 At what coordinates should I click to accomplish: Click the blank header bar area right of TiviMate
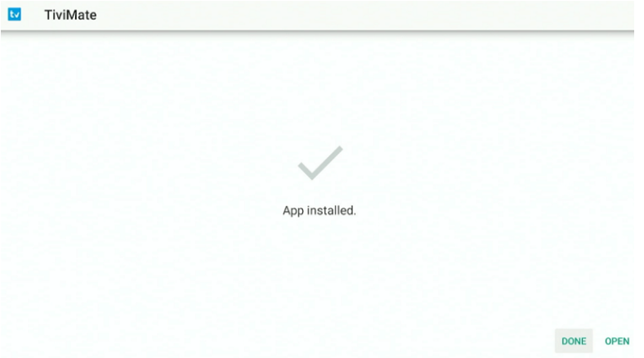tap(365, 15)
